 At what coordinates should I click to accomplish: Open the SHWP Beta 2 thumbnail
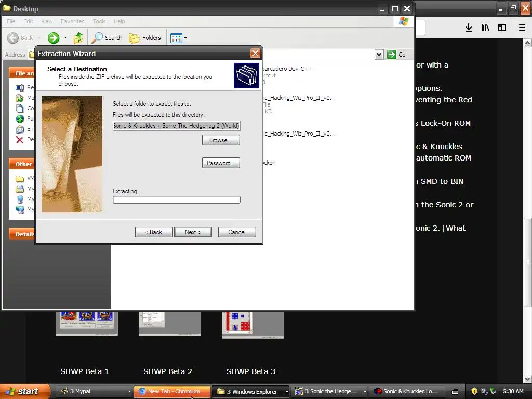point(170,324)
